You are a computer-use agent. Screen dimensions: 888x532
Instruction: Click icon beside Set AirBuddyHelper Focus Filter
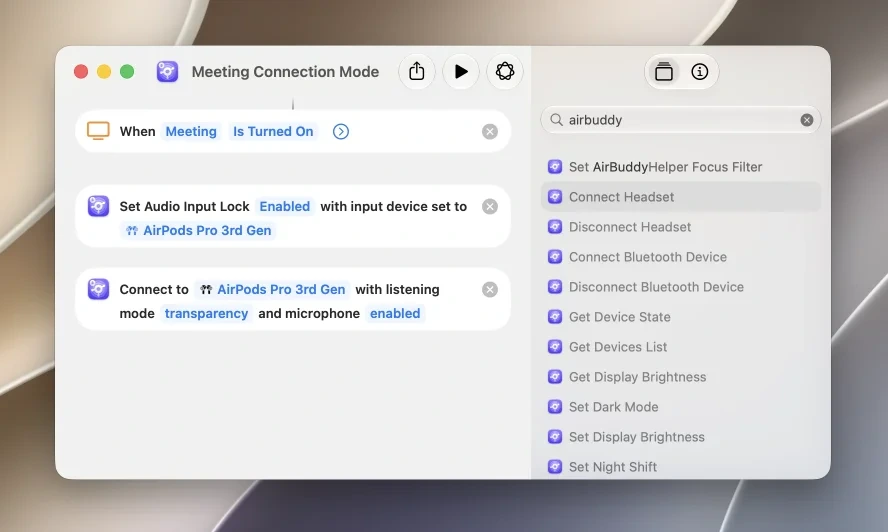pyautogui.click(x=555, y=167)
